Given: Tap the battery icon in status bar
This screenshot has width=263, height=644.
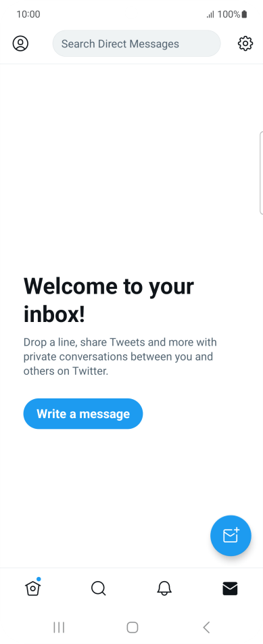Looking at the screenshot, I should (245, 14).
